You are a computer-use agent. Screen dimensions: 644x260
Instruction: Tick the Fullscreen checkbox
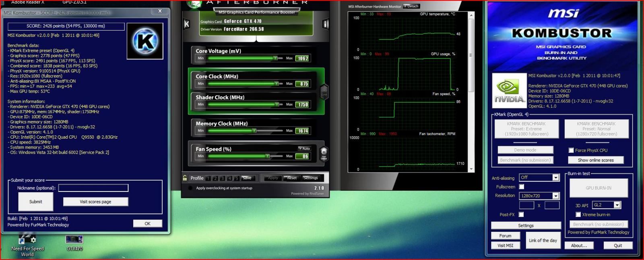[x=522, y=187]
